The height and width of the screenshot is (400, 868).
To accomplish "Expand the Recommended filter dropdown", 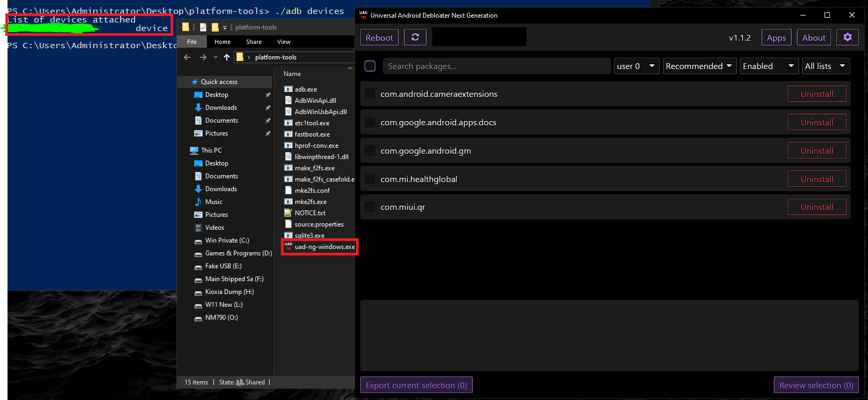I will tap(699, 66).
